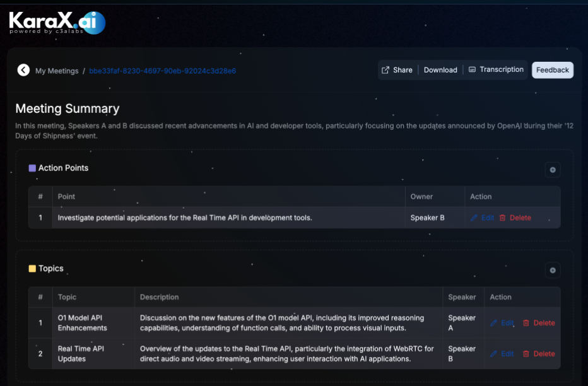This screenshot has height=386, width=588.
Task: Open the My Meetings breadcrumb
Action: [57, 71]
